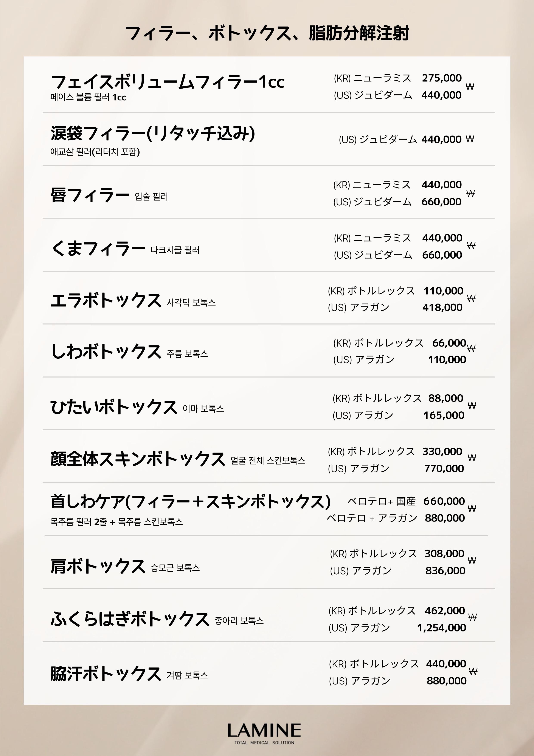Click the page title フィラー、ボトックス、脂肪分解注射

pos(267,33)
